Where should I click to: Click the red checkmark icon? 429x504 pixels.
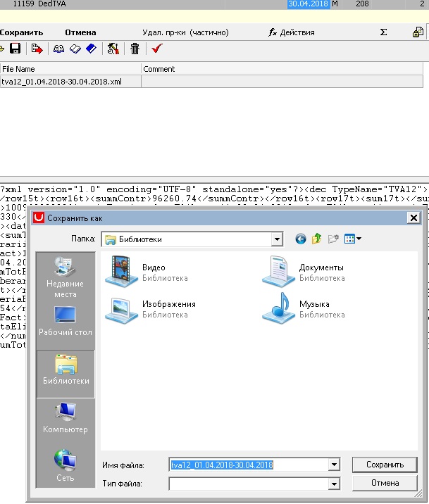coord(157,49)
